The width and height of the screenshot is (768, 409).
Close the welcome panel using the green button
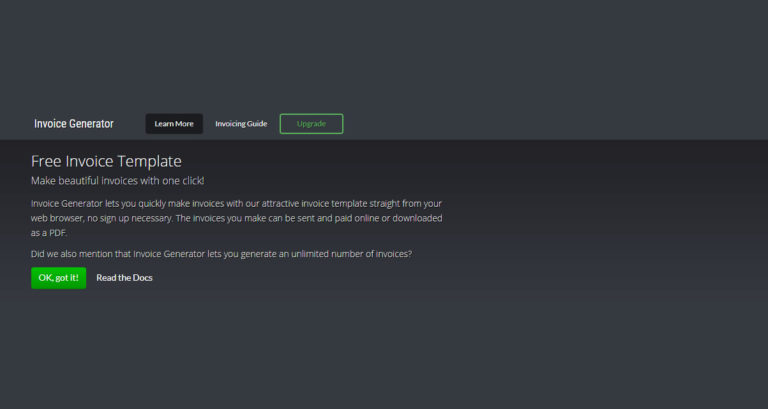[x=58, y=278]
